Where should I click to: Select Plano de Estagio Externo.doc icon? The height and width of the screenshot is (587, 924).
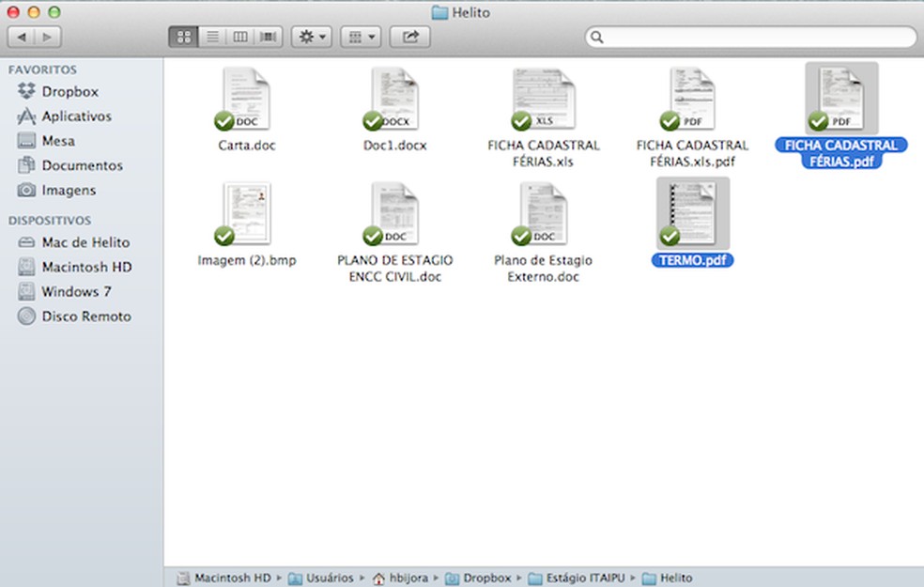pyautogui.click(x=544, y=213)
